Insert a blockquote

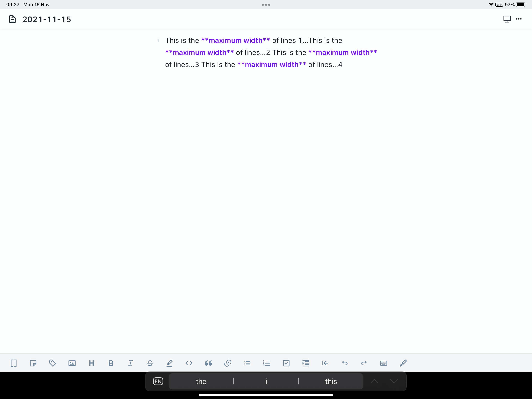pos(208,363)
